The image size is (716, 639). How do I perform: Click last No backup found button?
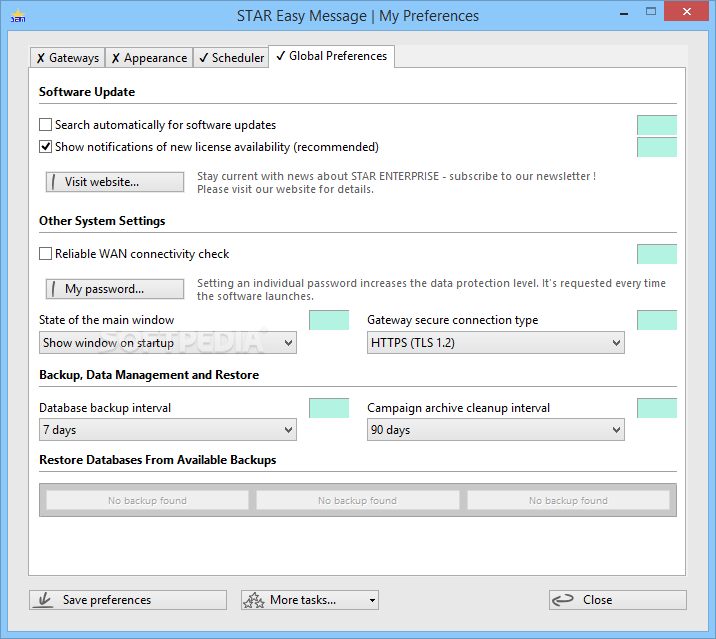point(568,501)
